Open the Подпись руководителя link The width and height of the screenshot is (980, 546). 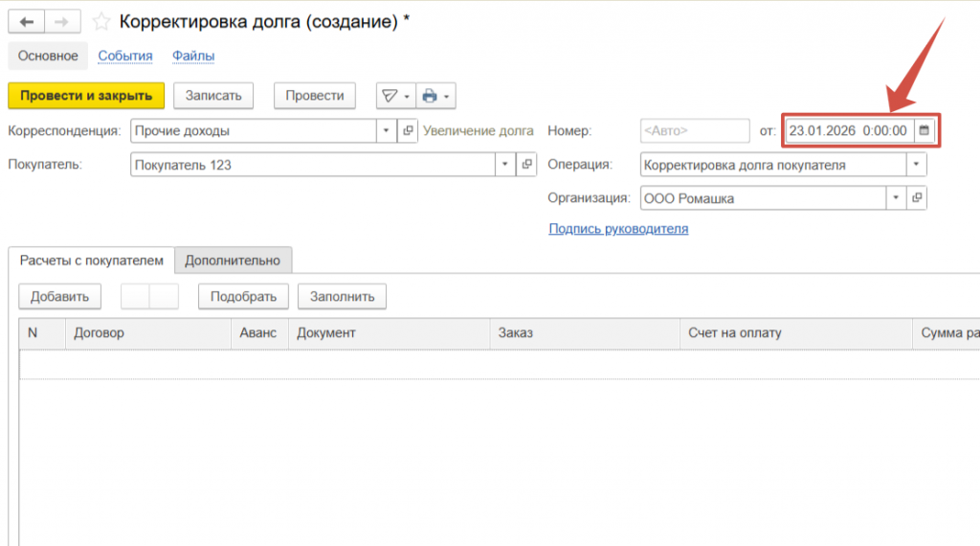pos(618,229)
